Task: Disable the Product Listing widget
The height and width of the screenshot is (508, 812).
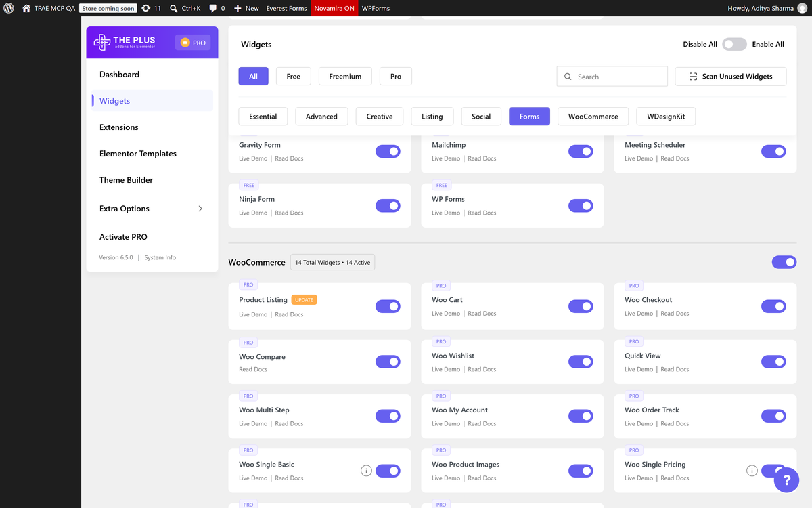Action: coord(388,306)
